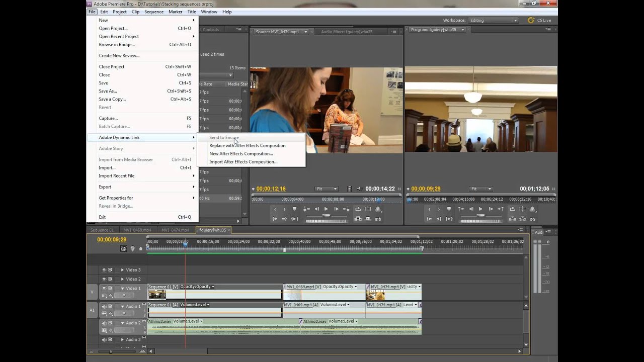Step back one frame in Program monitor
Image resolution: width=644 pixels, height=362 pixels.
471,209
